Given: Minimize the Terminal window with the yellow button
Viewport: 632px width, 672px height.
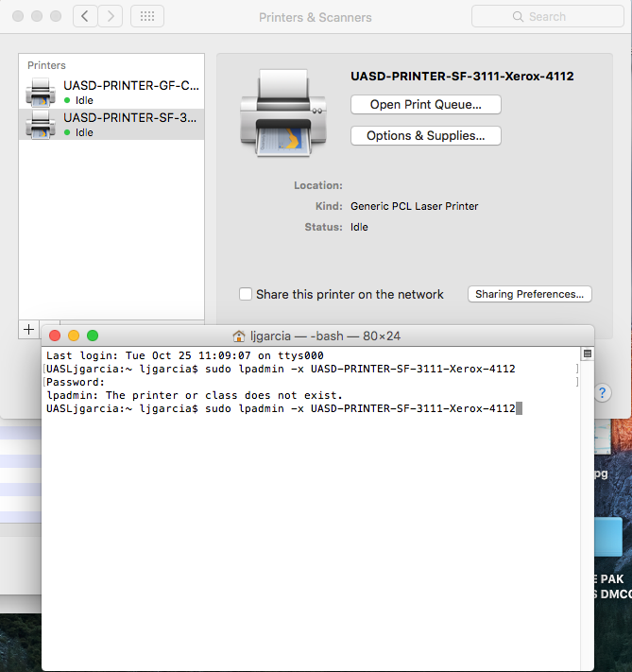Looking at the screenshot, I should coord(74,336).
